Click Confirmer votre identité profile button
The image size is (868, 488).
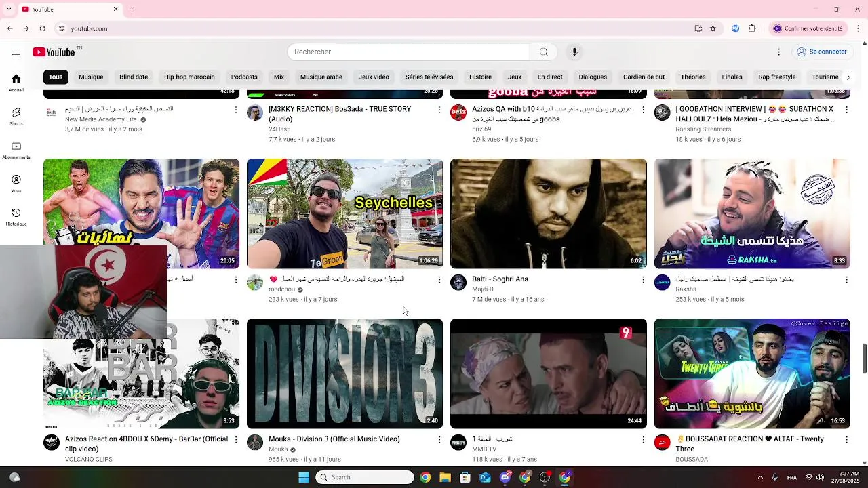pos(808,28)
